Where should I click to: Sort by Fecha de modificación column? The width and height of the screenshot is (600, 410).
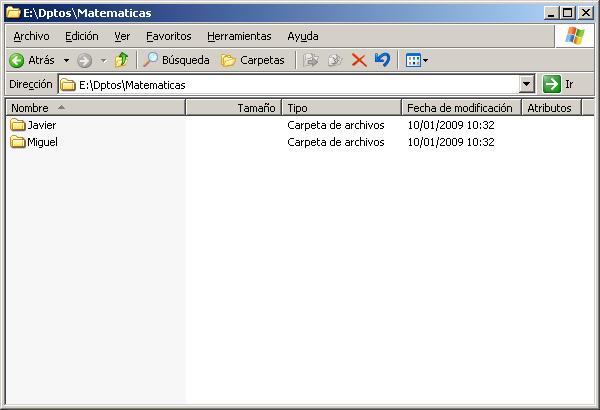(x=459, y=108)
